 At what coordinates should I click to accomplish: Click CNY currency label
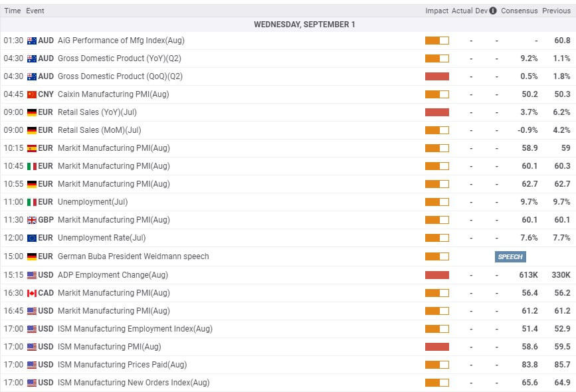pyautogui.click(x=46, y=94)
